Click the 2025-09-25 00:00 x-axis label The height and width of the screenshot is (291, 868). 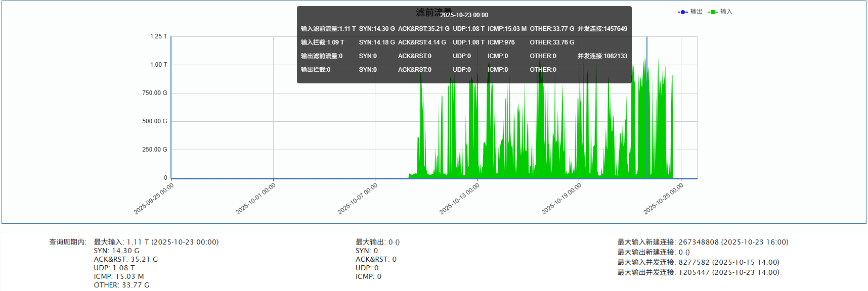154,199
